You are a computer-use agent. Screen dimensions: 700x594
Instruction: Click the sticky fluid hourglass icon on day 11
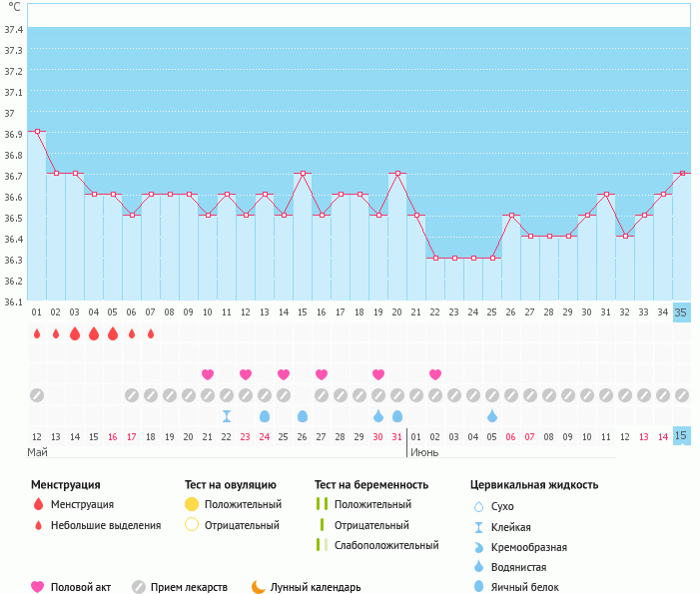coord(227,415)
